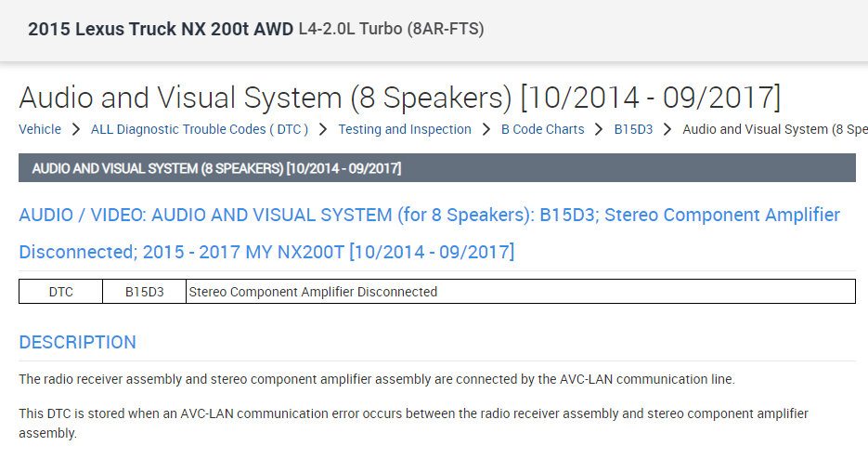
Task: Select the B15D3 code table cell
Action: pyautogui.click(x=144, y=292)
